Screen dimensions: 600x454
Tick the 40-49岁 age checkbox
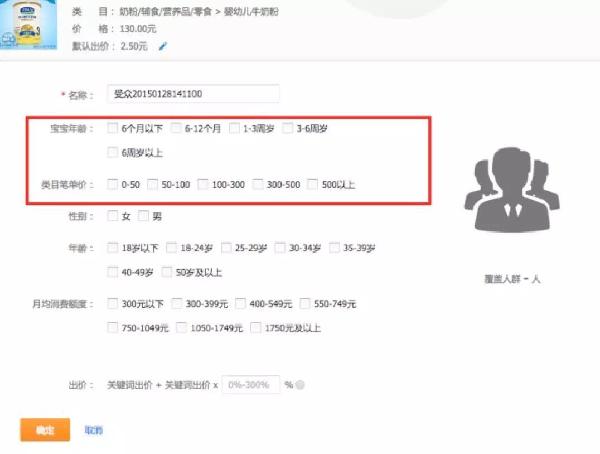pyautogui.click(x=112, y=272)
